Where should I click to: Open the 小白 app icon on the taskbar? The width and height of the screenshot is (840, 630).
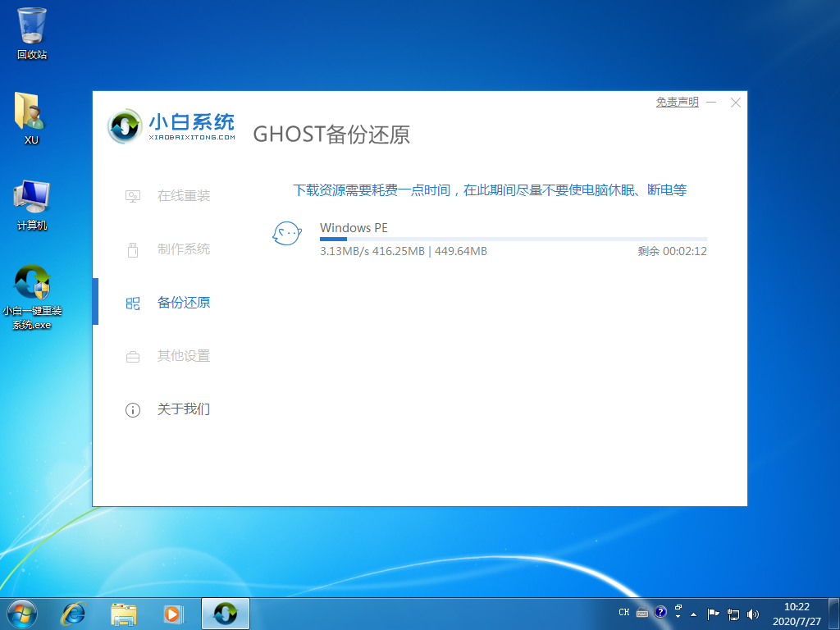pyautogui.click(x=225, y=613)
